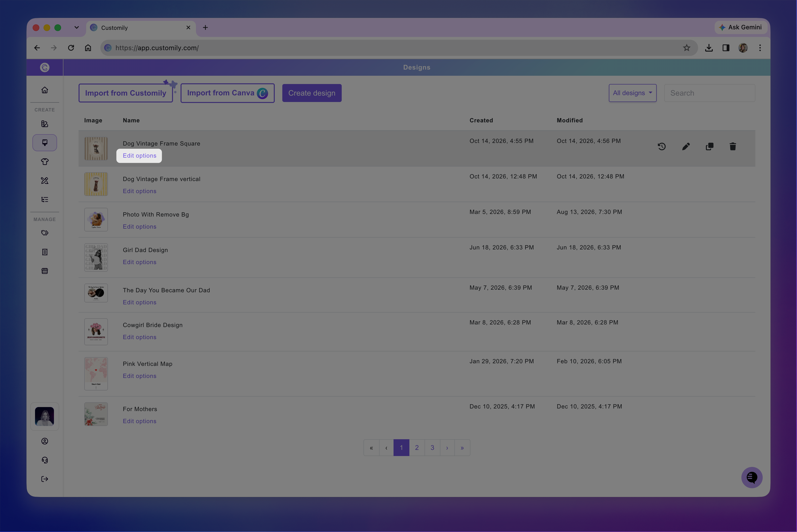Duplicate Dog Vintage Frame Square design
This screenshot has width=797, height=532.
click(709, 146)
